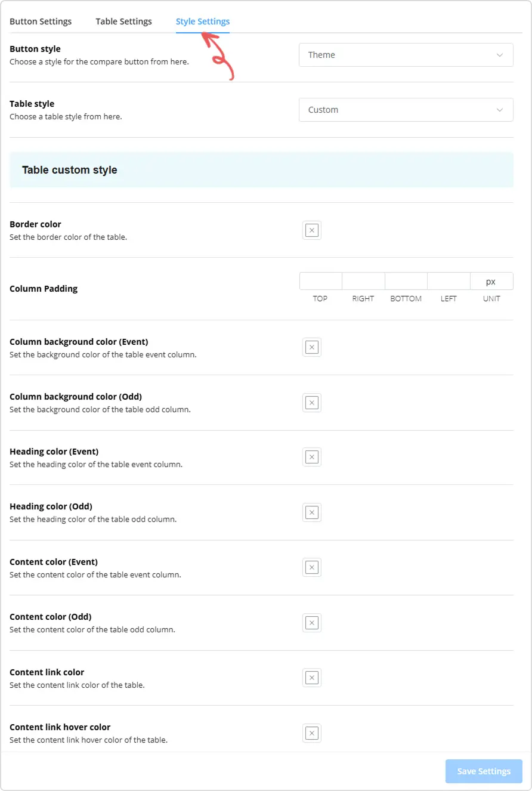Open the Table style dropdown showing Custom
532x791 pixels.
point(406,110)
